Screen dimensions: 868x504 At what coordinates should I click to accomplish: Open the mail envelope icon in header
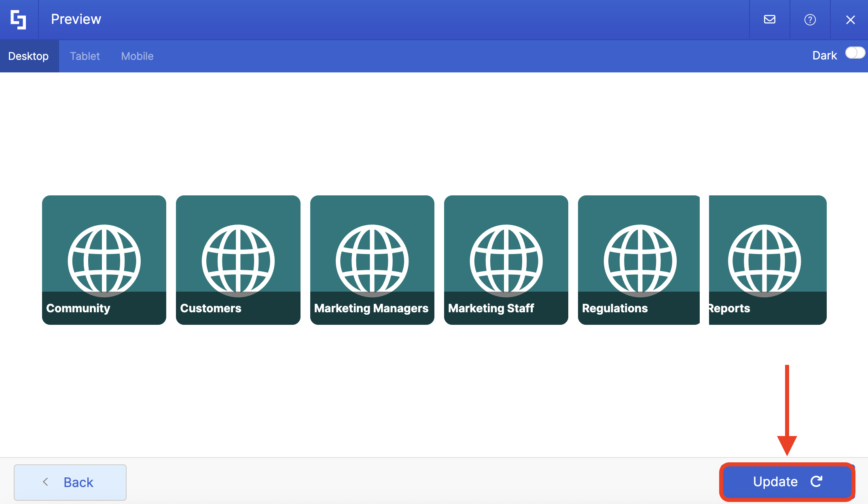point(769,19)
